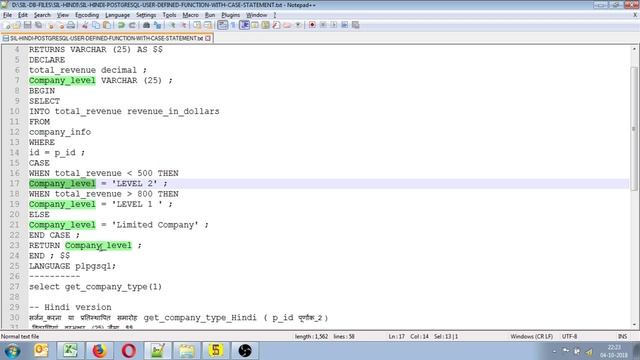Screen dimensions: 640x360
Task: Open the Edit menu
Action: pos(22,15)
